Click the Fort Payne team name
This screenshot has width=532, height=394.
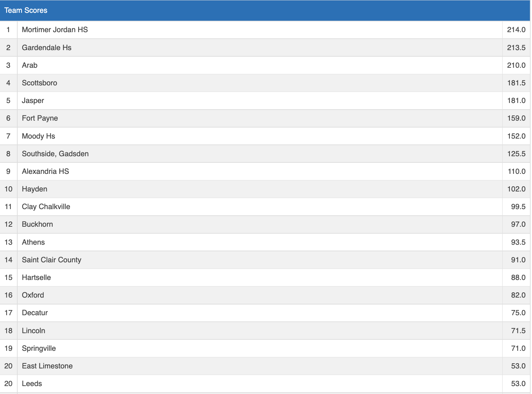[40, 118]
